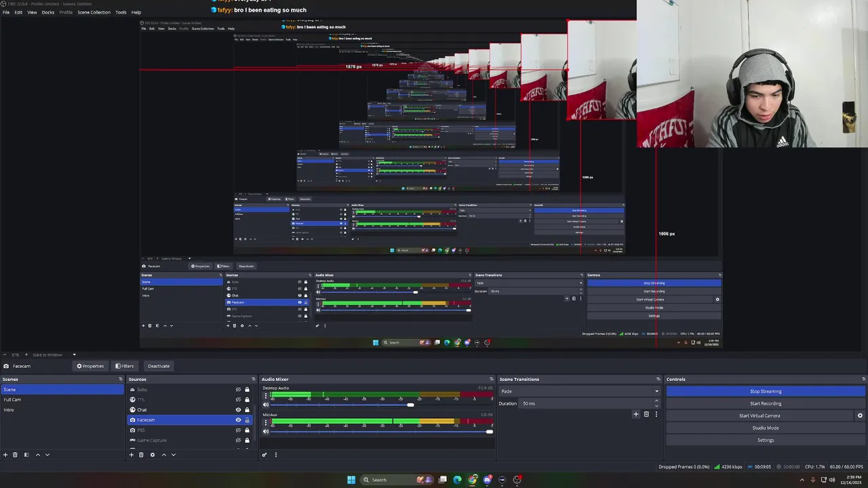Viewport: 868px width, 488px height.
Task: Click Start Virtual Camera
Action: [759, 415]
